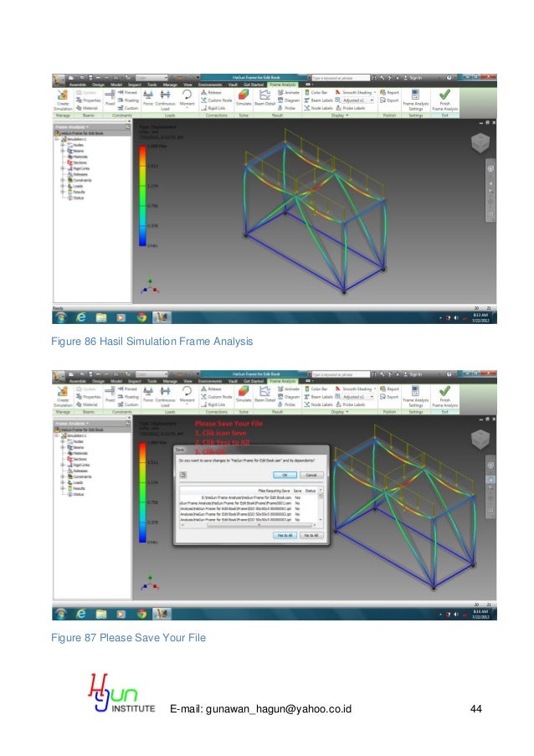This screenshot has width=534, height=756.
Task: Toggle Color Bar display in Figure 86
Action: click(316, 92)
